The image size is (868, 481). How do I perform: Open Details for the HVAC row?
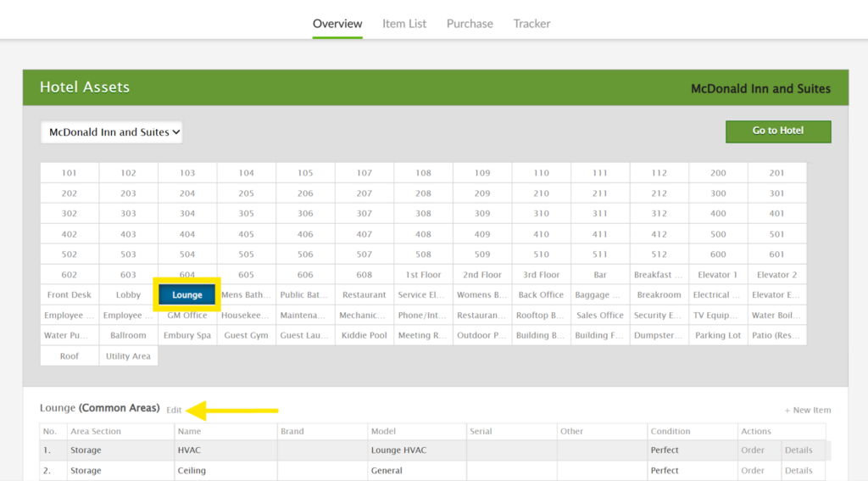(798, 450)
